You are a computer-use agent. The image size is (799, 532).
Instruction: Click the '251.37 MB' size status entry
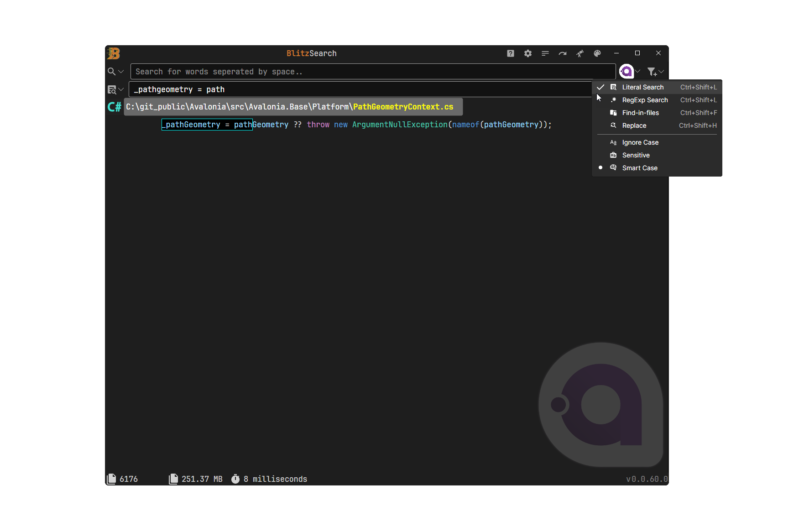(x=202, y=479)
